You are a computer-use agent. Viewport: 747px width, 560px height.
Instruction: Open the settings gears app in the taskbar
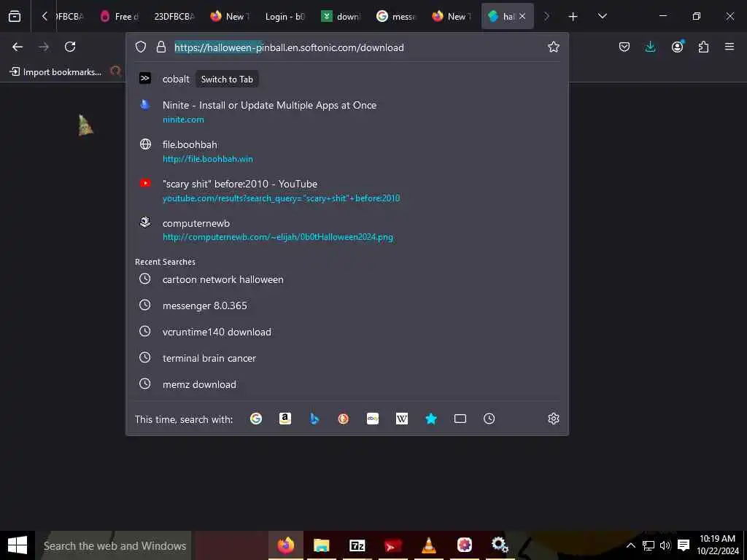click(x=500, y=545)
